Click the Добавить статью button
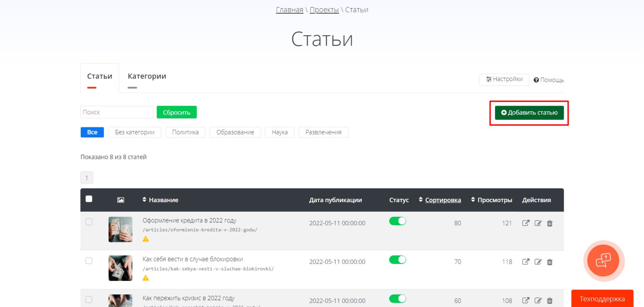The width and height of the screenshot is (644, 307). pos(529,112)
